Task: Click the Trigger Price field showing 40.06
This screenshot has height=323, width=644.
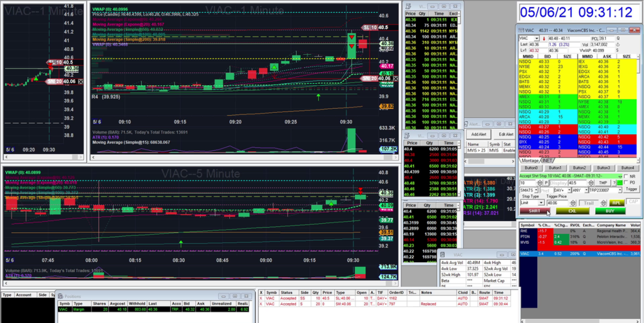Action: [557, 203]
